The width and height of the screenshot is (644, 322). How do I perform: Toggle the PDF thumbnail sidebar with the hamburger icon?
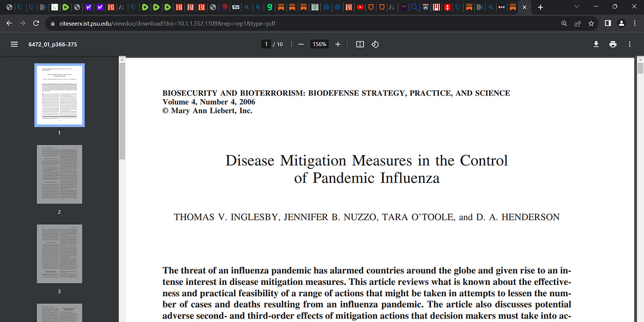(14, 44)
